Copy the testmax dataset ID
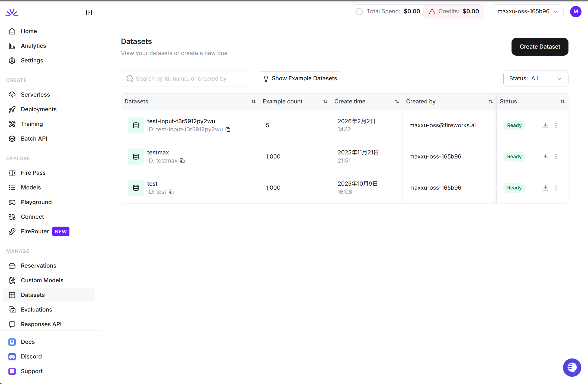 tap(183, 161)
